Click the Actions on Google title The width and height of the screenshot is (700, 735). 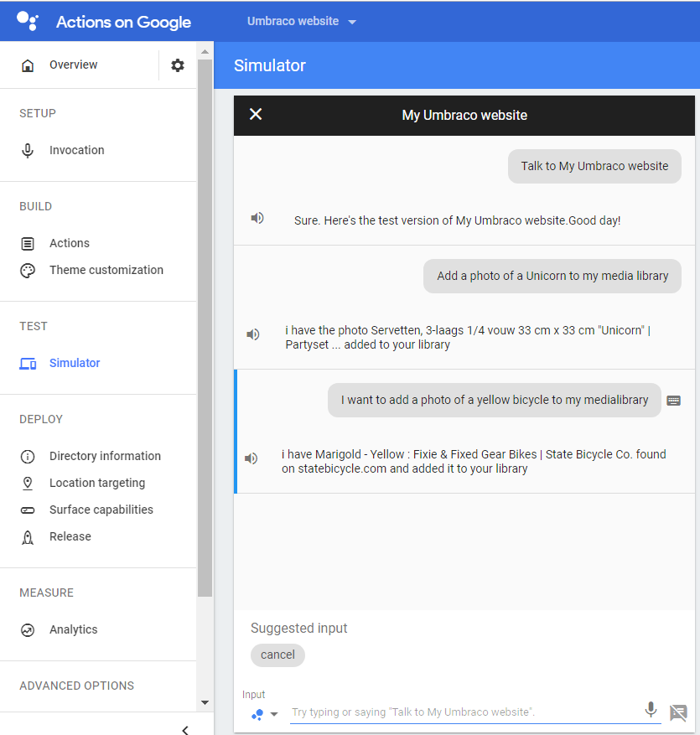[123, 22]
